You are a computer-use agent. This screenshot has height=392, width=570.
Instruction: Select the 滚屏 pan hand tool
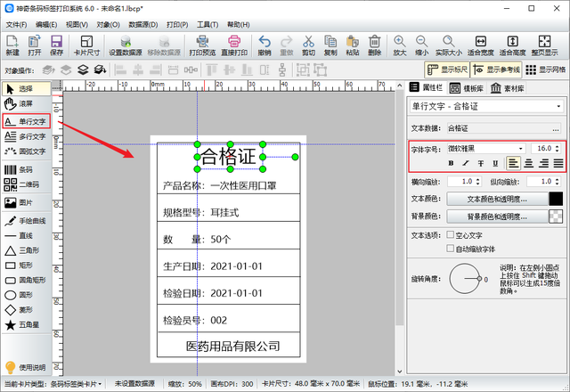pyautogui.click(x=26, y=104)
